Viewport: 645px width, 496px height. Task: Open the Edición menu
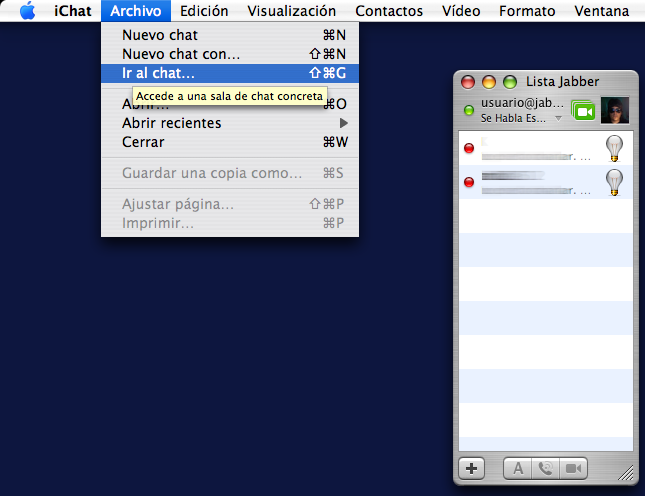[204, 11]
